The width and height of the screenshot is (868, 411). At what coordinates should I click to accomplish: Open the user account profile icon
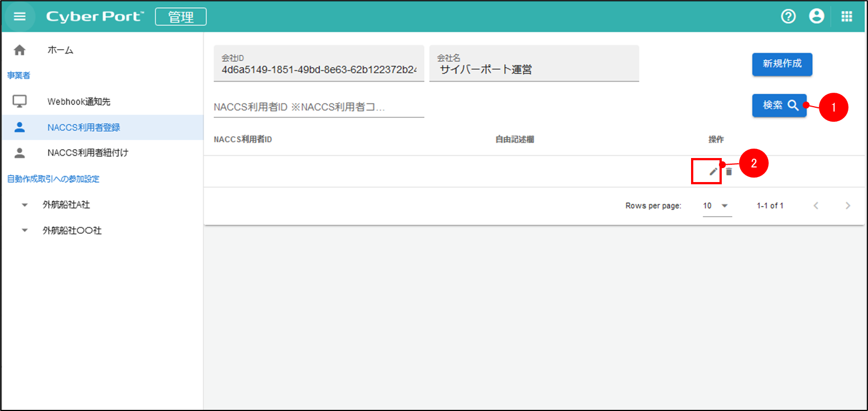[x=817, y=17]
